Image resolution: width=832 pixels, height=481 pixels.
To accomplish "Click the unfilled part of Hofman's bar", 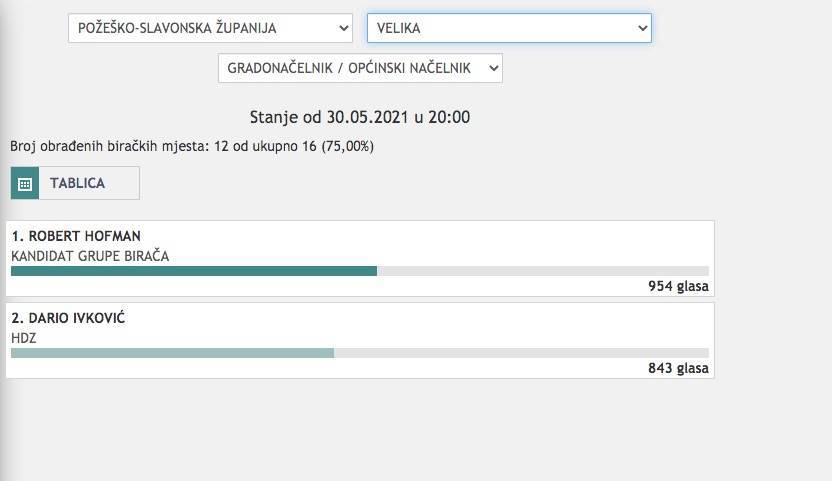I will (542, 271).
